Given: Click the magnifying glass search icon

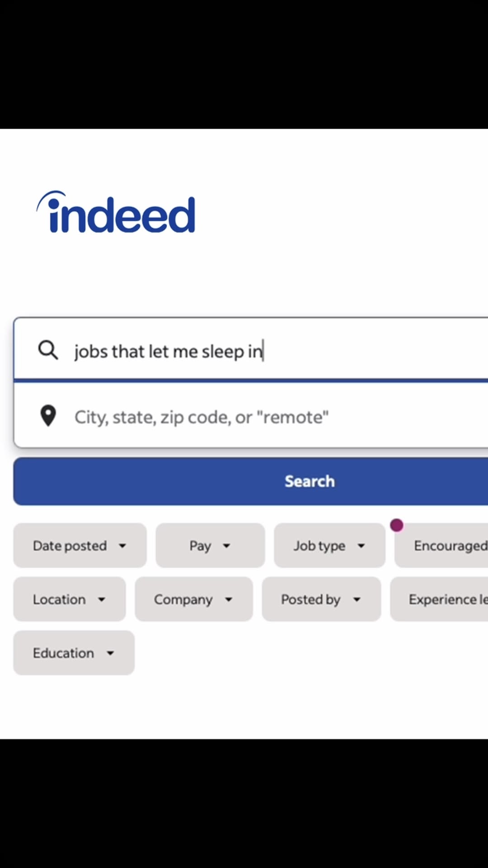Looking at the screenshot, I should 48,350.
